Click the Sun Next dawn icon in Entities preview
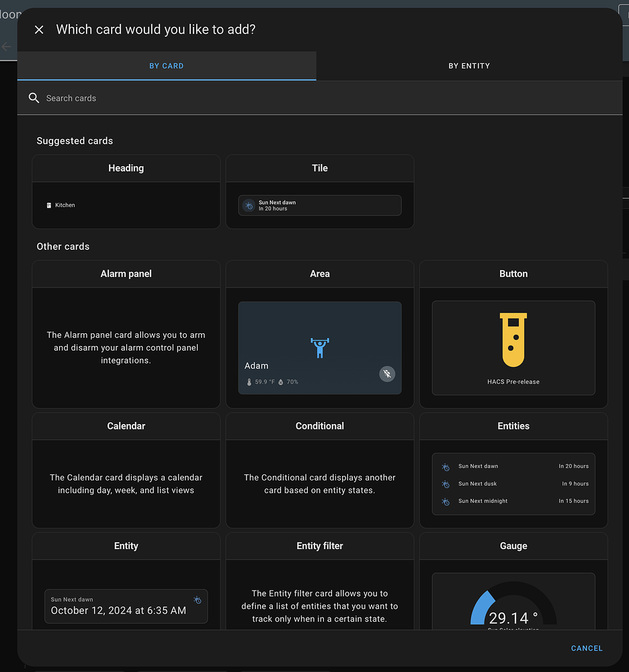This screenshot has width=629, height=672. [x=445, y=466]
